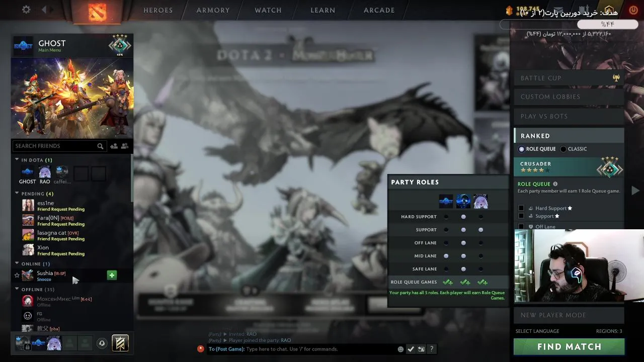
Task: Click the chat popout icon beside checkmark
Action: click(x=421, y=349)
